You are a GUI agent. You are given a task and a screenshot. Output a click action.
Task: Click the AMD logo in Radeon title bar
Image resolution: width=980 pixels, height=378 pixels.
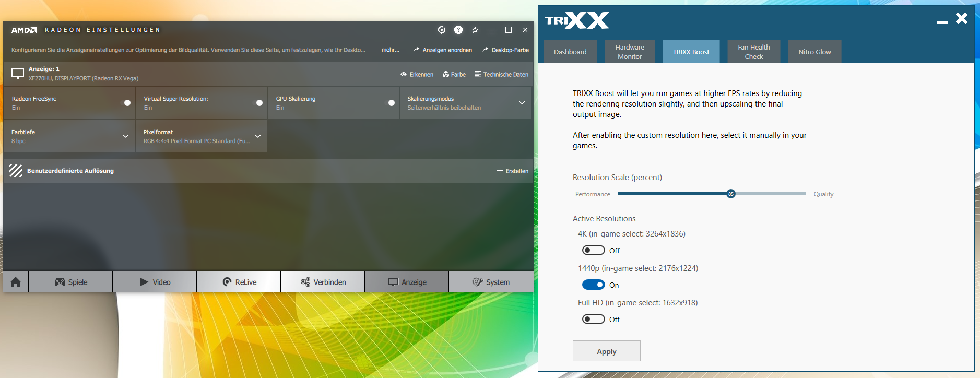click(x=24, y=30)
